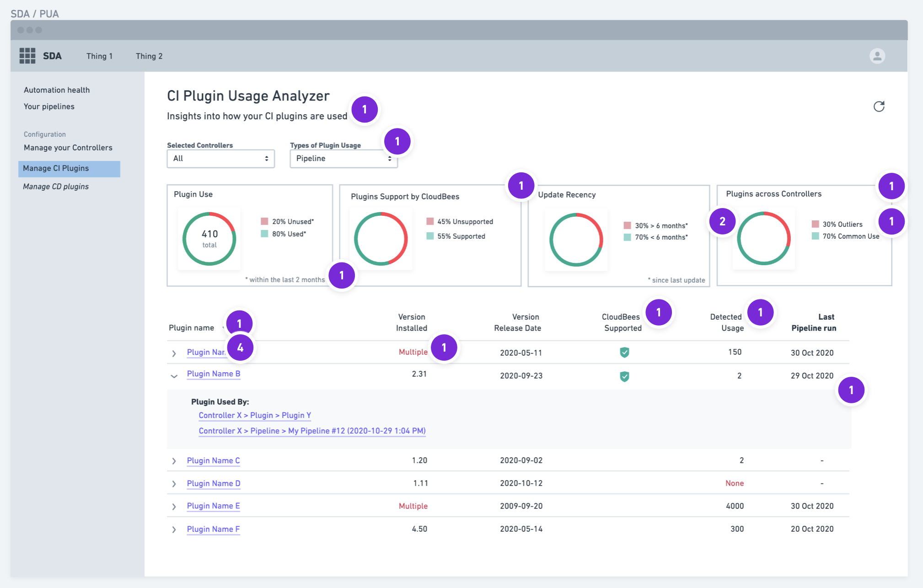Go to Your pipelines
This screenshot has width=923, height=588.
coord(49,107)
